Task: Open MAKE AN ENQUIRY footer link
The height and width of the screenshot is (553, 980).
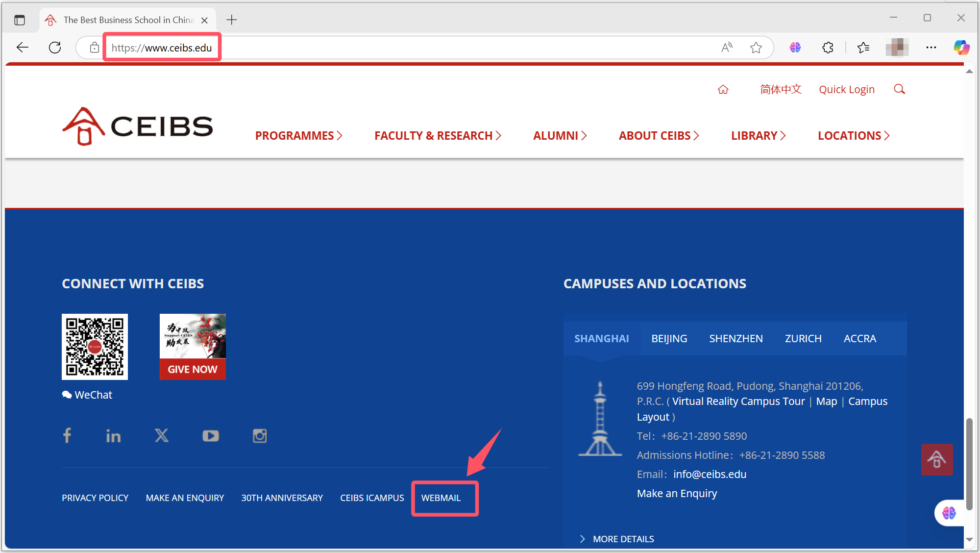Action: click(185, 498)
